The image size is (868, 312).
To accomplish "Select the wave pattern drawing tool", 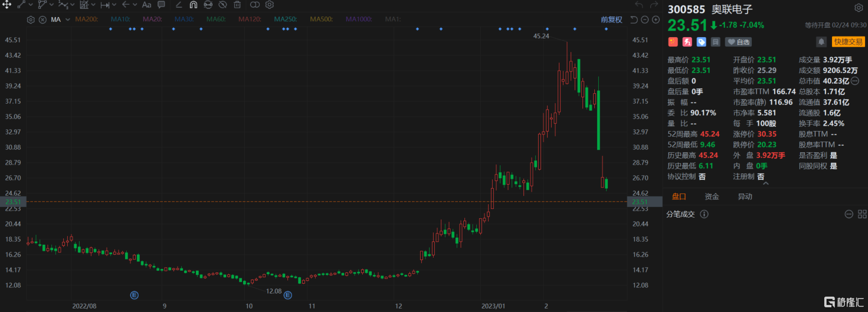I will click(x=63, y=5).
